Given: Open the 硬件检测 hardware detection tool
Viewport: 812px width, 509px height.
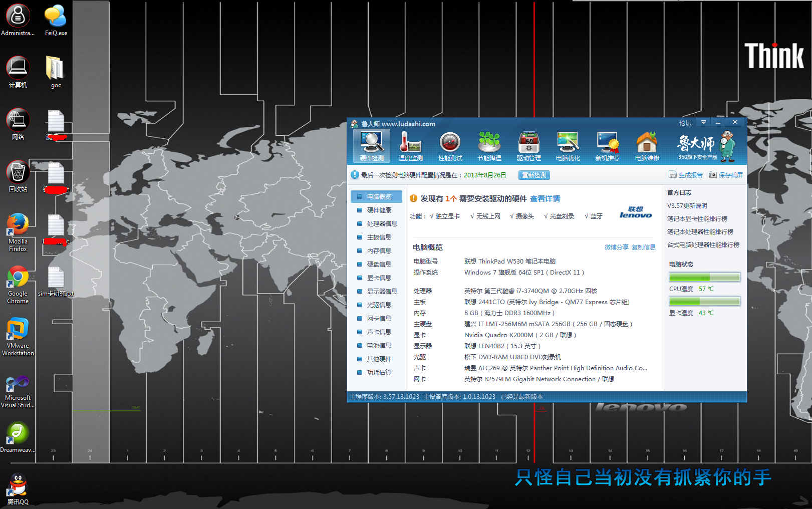Looking at the screenshot, I should 372,146.
